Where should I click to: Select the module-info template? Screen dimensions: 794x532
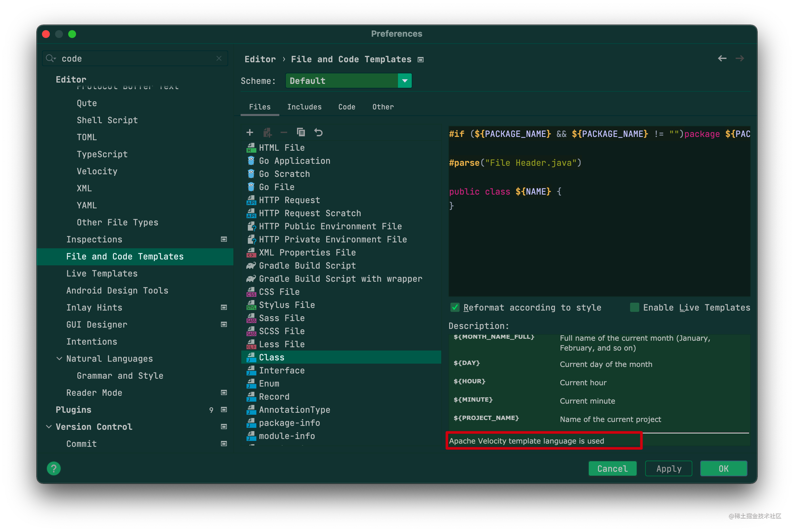point(341,436)
